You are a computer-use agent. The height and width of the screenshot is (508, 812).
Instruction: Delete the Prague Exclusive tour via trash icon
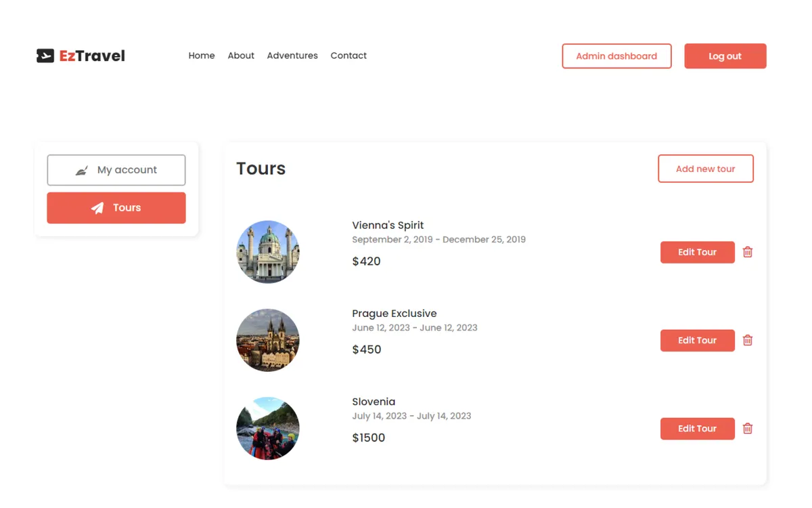748,340
